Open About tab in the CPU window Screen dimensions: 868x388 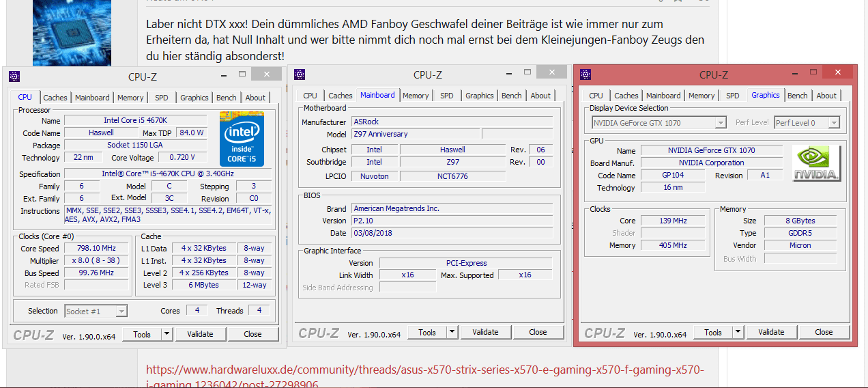pyautogui.click(x=255, y=98)
